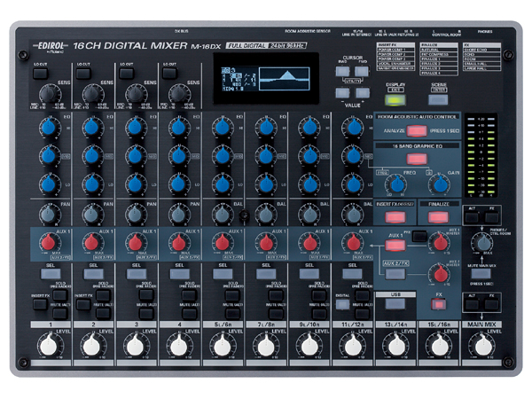This screenshot has width=532, height=399.
Task: Click the graphic EQ FREQ knob
Action: click(x=396, y=185)
